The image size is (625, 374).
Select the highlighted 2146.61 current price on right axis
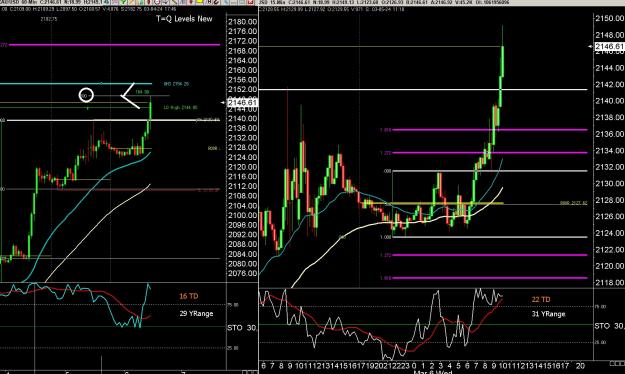609,47
